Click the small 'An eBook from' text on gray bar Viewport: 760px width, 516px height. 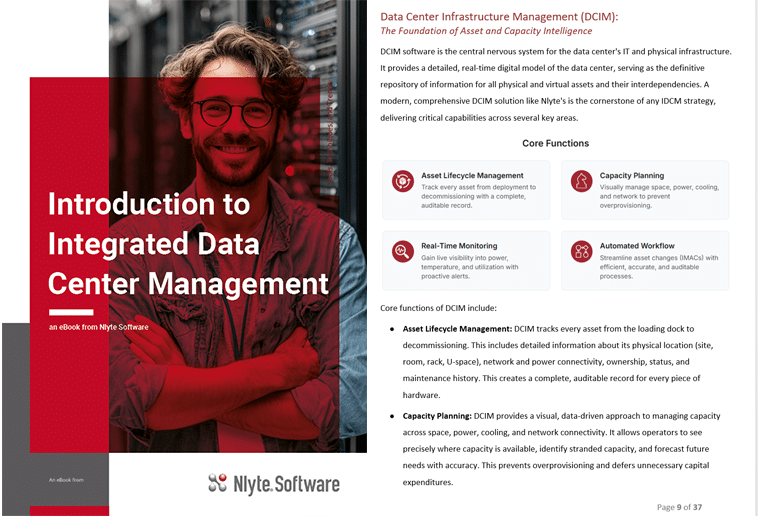coord(66,480)
